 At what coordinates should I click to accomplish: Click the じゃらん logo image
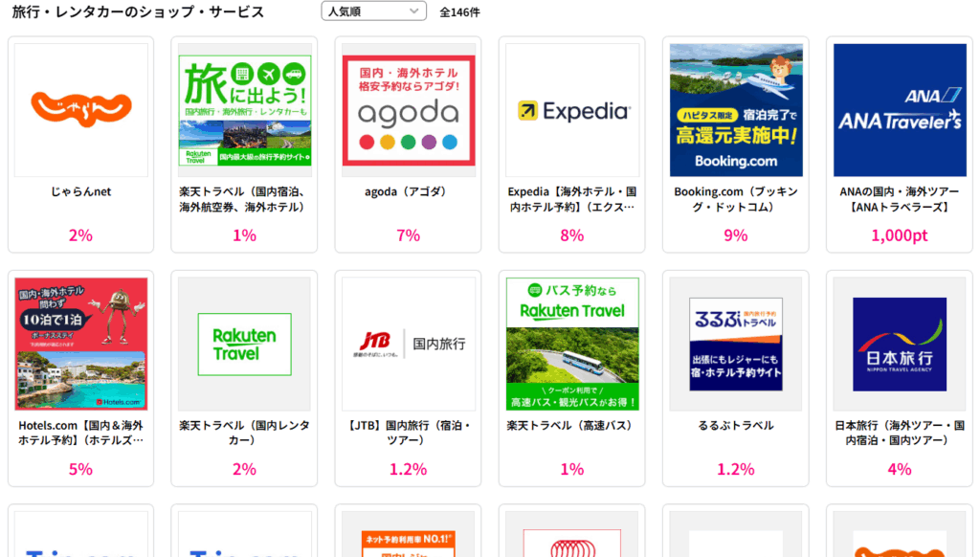pyautogui.click(x=81, y=110)
